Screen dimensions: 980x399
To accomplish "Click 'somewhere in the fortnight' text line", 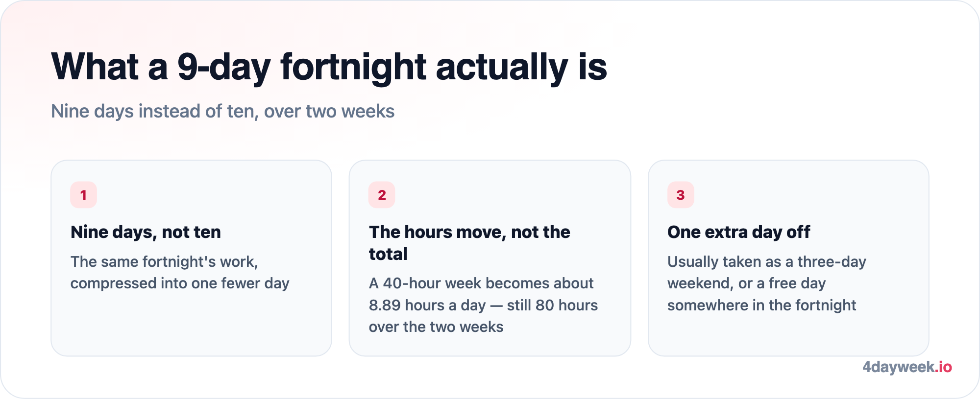I will pyautogui.click(x=761, y=305).
